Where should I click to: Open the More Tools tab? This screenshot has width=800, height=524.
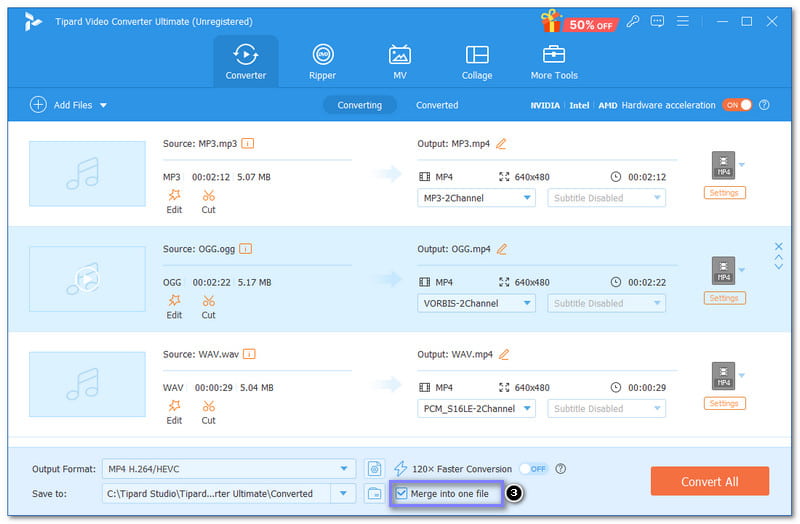tap(554, 62)
